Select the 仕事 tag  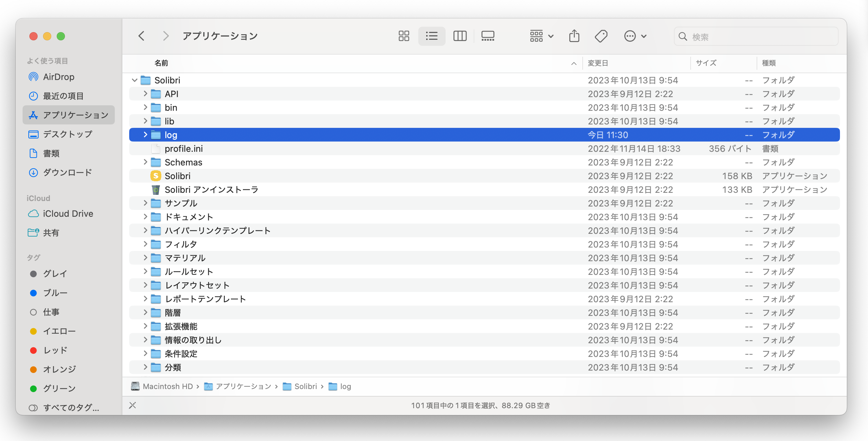(x=68, y=312)
